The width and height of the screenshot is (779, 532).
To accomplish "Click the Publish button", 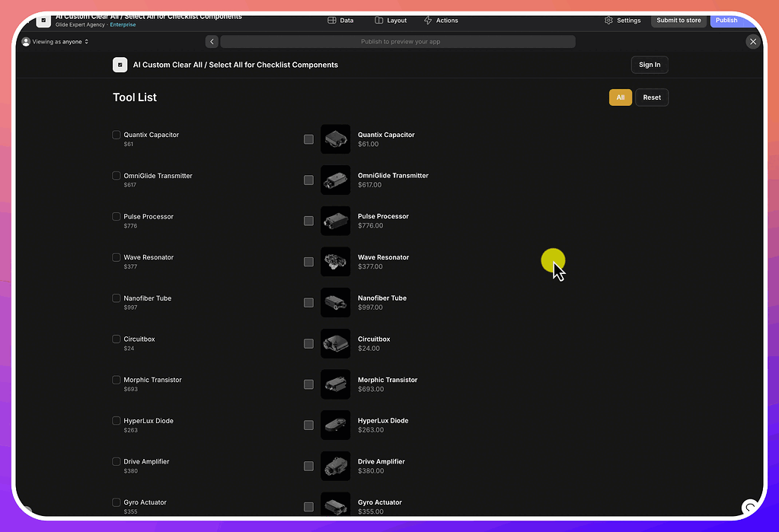I will 726,21.
